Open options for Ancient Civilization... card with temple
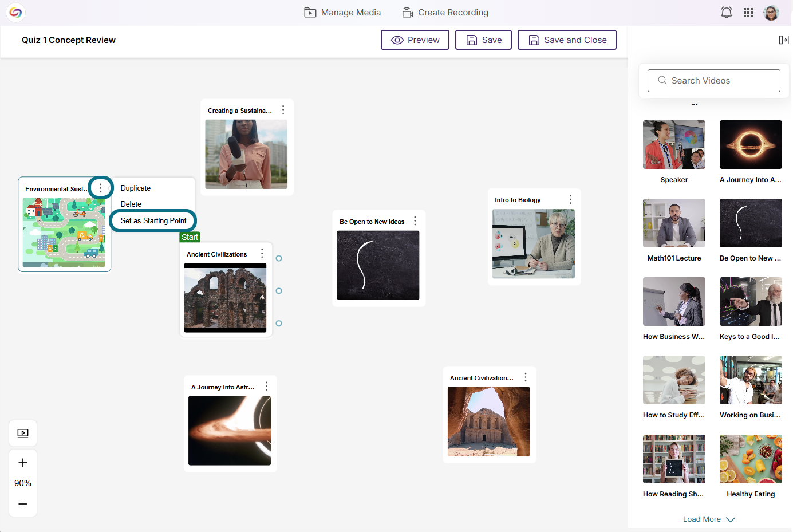Image resolution: width=793 pixels, height=532 pixels. pos(526,377)
